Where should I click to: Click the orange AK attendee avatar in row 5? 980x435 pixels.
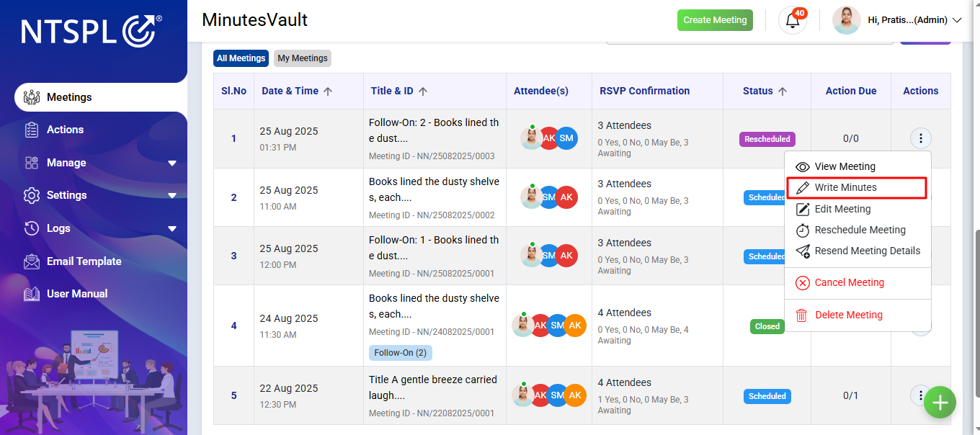click(x=575, y=395)
